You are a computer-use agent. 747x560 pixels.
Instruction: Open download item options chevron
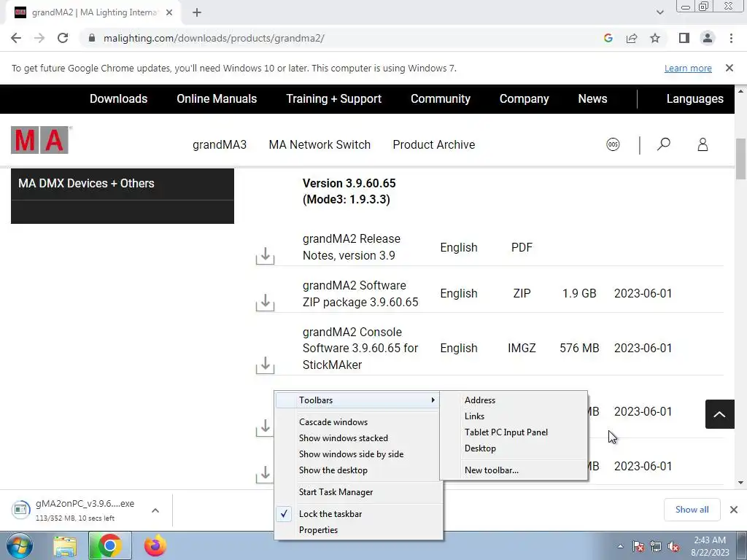click(155, 510)
